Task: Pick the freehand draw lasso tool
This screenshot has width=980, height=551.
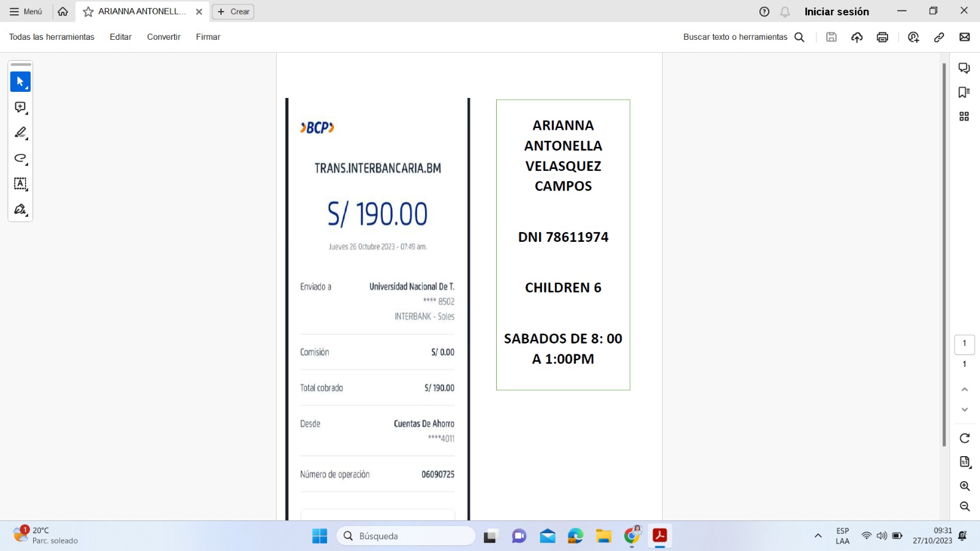Action: pyautogui.click(x=20, y=159)
